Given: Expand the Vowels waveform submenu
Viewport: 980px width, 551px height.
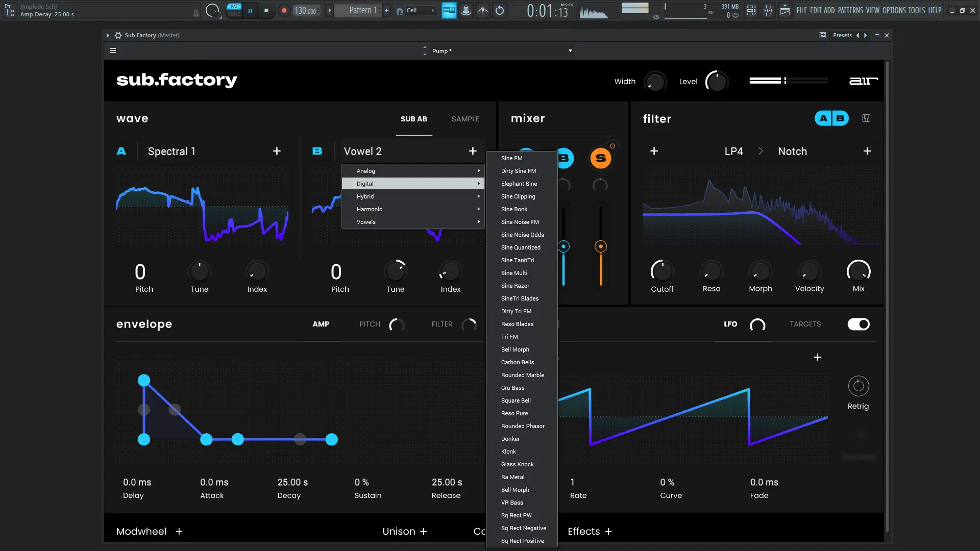Looking at the screenshot, I should pos(413,222).
